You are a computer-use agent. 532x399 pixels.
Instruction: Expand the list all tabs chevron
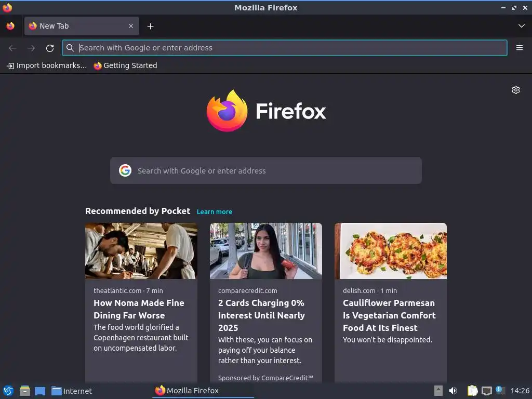point(522,26)
